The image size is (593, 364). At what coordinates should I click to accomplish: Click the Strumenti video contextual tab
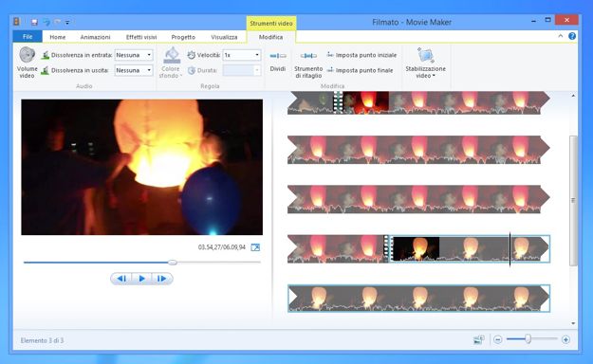pos(271,23)
